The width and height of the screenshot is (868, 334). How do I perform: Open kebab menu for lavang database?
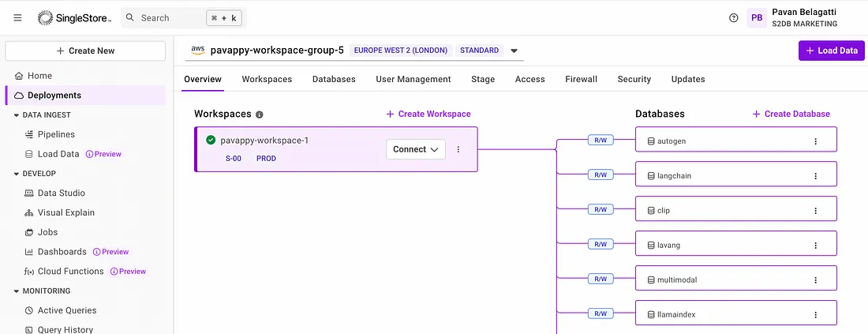815,246
